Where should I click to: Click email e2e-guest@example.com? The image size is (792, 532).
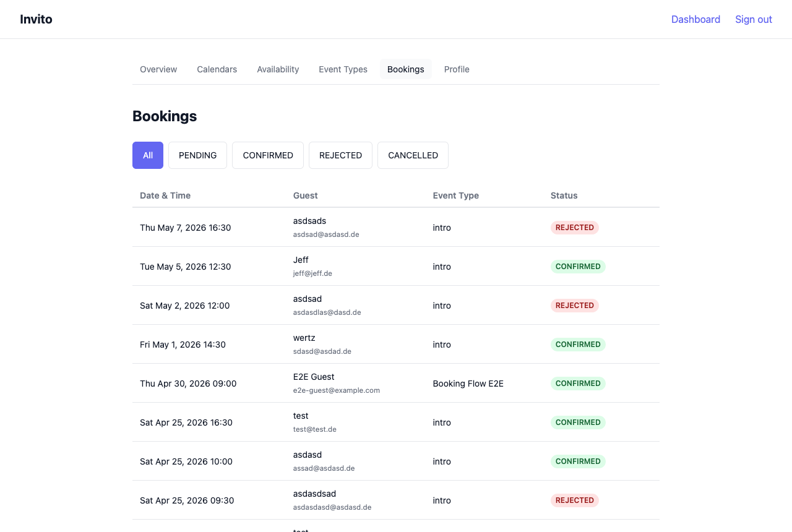click(337, 390)
